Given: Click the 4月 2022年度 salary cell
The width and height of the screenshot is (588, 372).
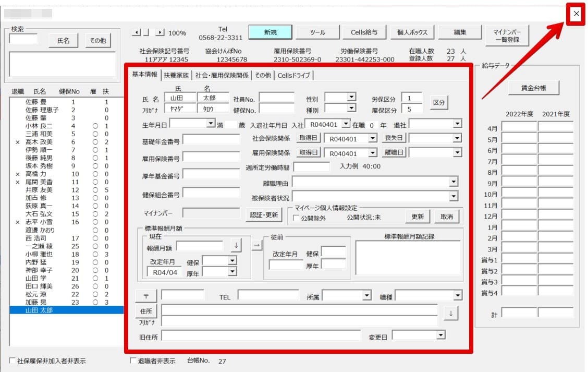Looking at the screenshot, I should tap(519, 127).
